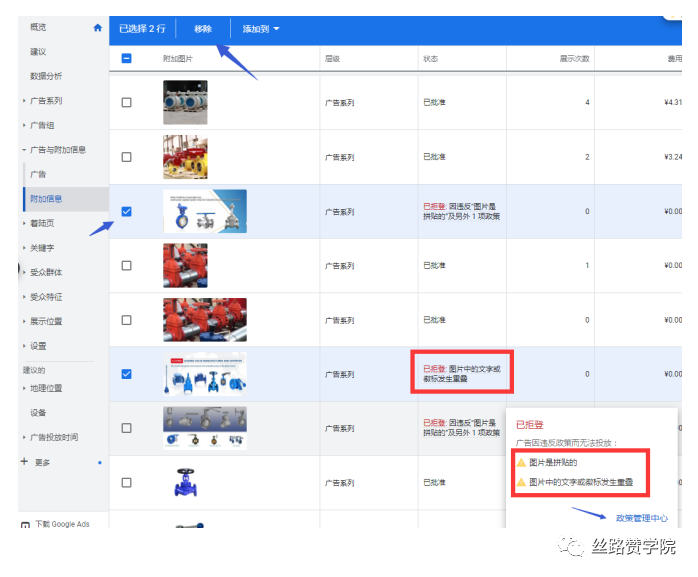This screenshot has width=698, height=577.
Task: Open 概览 overview page
Action: coord(38,27)
